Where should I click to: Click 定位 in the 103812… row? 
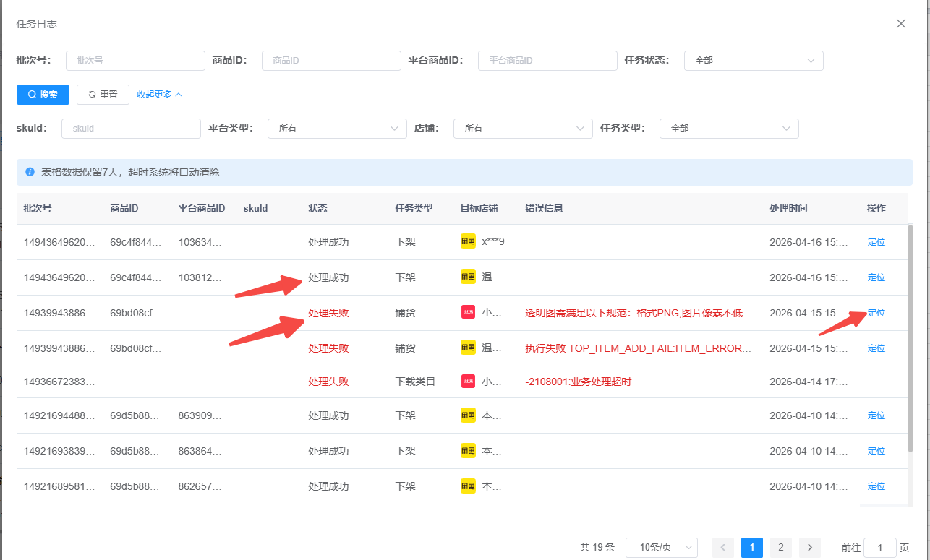click(876, 277)
